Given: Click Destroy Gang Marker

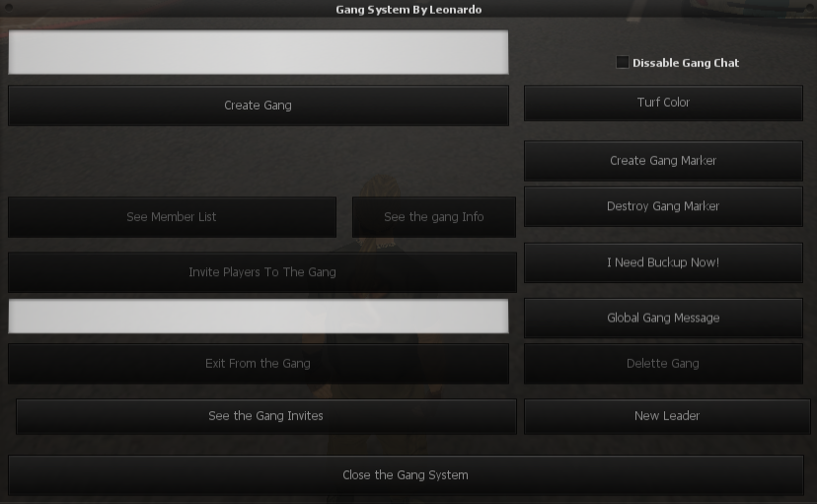Looking at the screenshot, I should point(663,207).
